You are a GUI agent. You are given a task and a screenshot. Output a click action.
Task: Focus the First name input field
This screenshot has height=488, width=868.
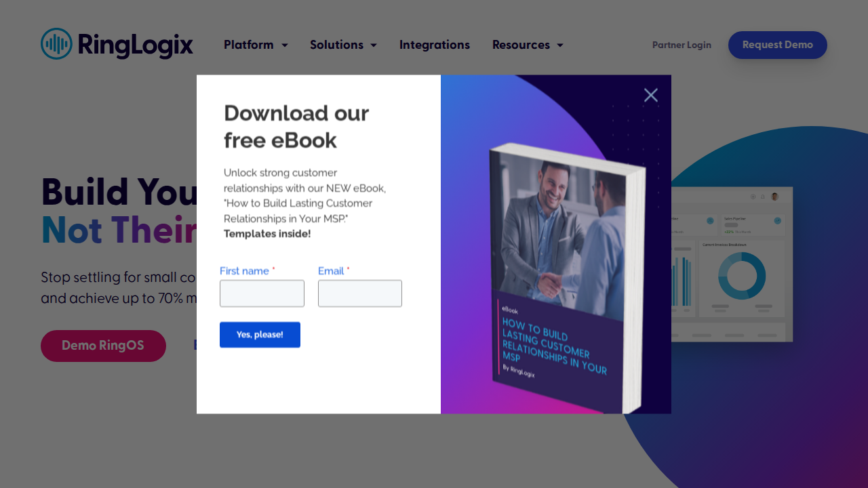[262, 293]
